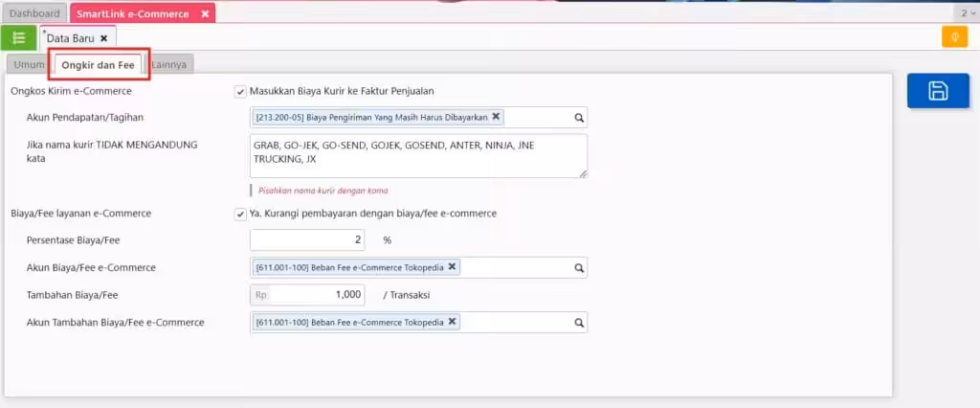The width and height of the screenshot is (980, 408).
Task: Toggle Kurangi pembayaran dengan biaya/fee checkbox
Action: [240, 214]
